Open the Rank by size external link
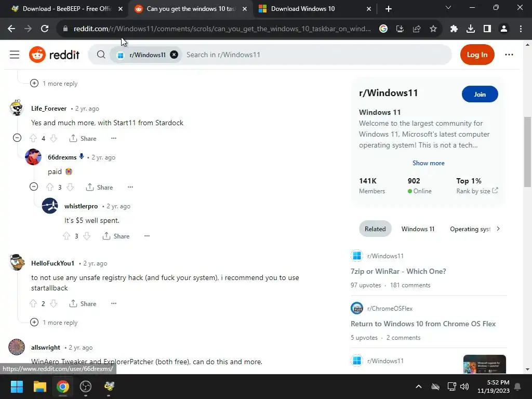 click(477, 191)
